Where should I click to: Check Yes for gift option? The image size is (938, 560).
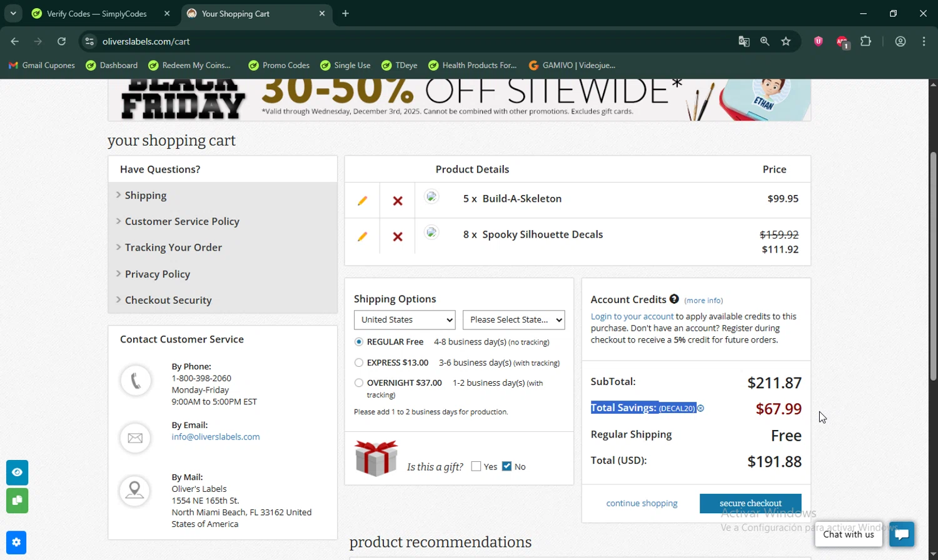click(x=476, y=466)
